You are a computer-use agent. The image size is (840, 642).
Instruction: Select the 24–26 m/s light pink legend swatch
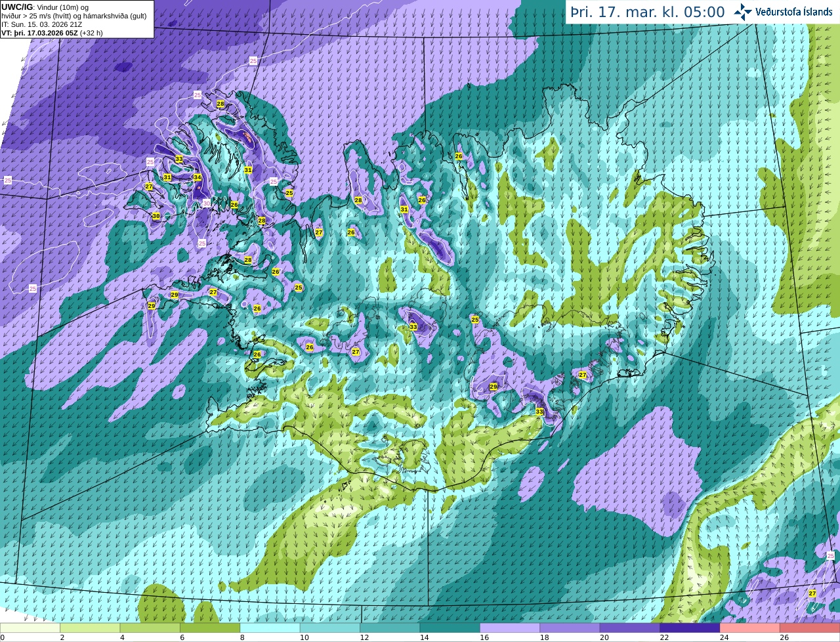click(x=751, y=628)
